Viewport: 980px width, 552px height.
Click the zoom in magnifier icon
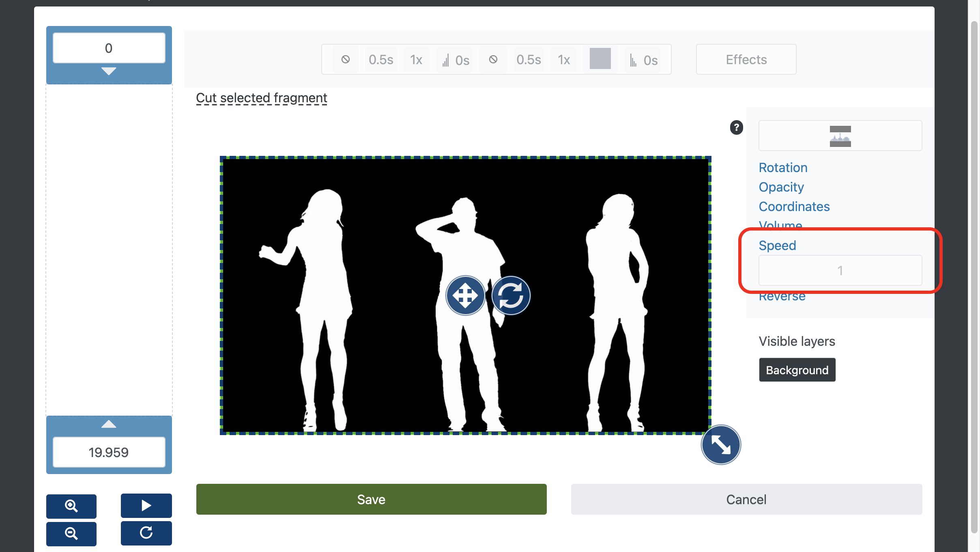(72, 505)
